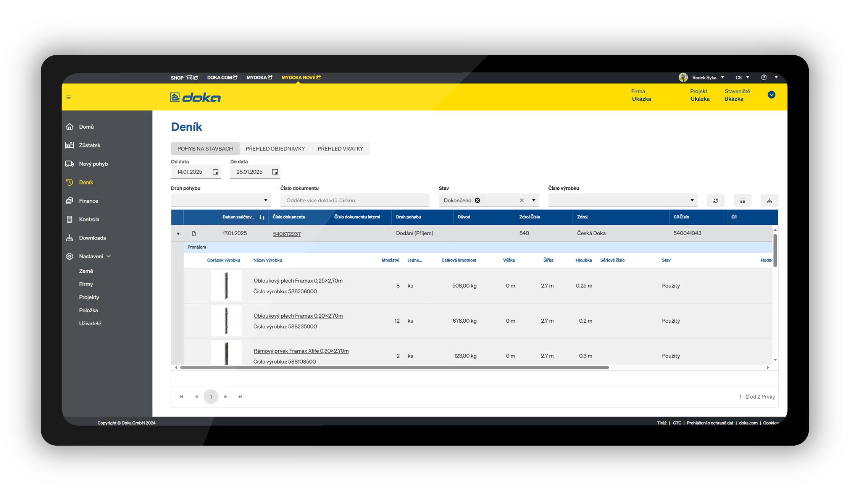Open DOKA.COM link in top bar
Screen dimensions: 868x501
pos(222,78)
